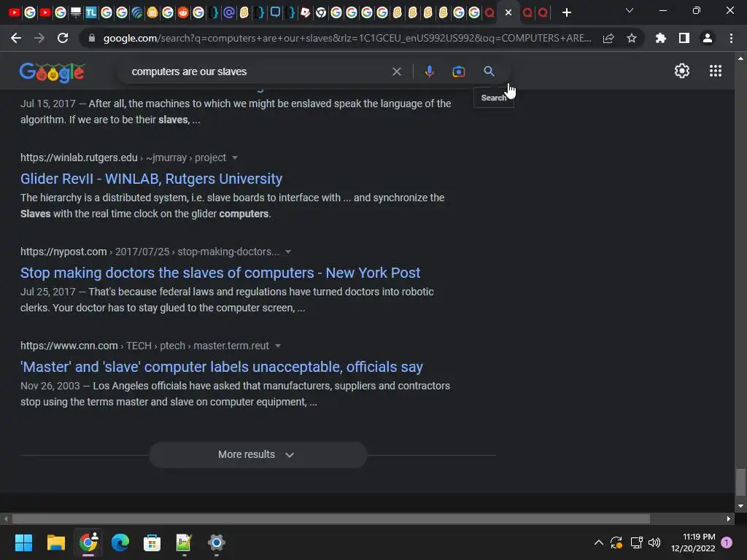Click the forward navigation arrow
The image size is (747, 560).
point(39,38)
